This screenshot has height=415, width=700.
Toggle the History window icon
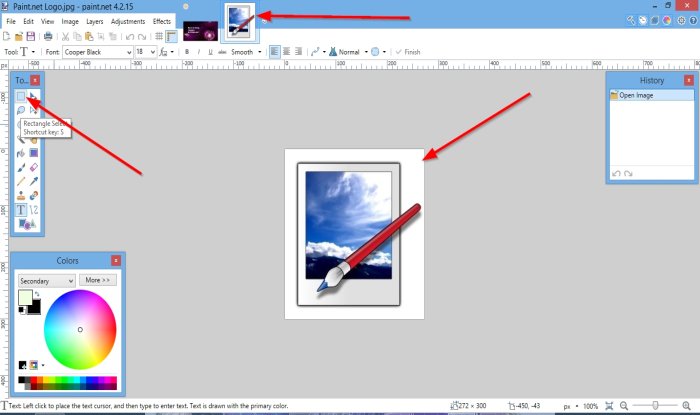(643, 20)
